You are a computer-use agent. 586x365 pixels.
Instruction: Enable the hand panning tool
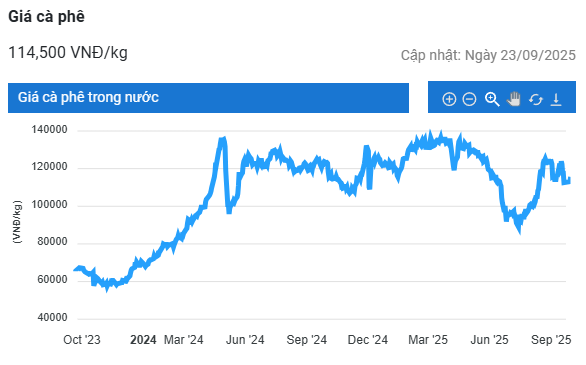pyautogui.click(x=513, y=99)
